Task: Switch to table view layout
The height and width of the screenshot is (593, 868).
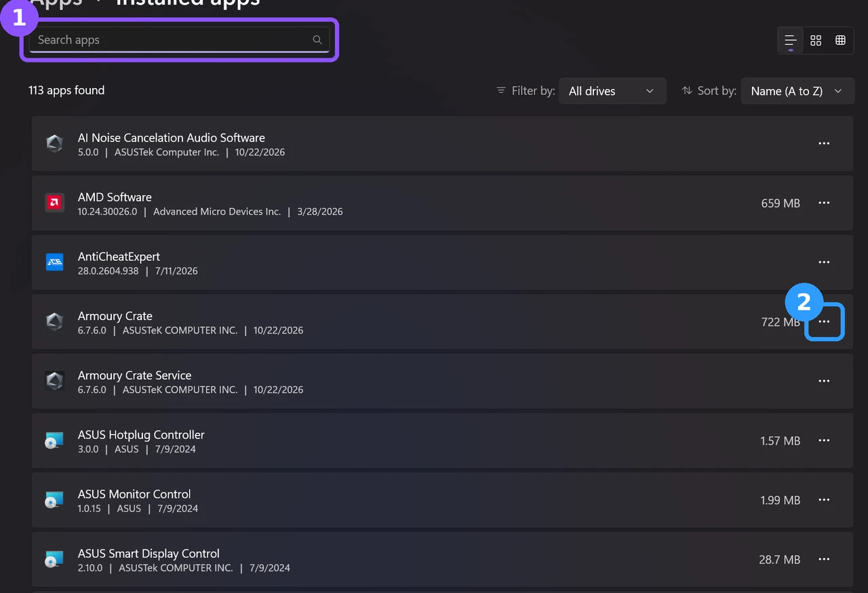Action: 840,41
